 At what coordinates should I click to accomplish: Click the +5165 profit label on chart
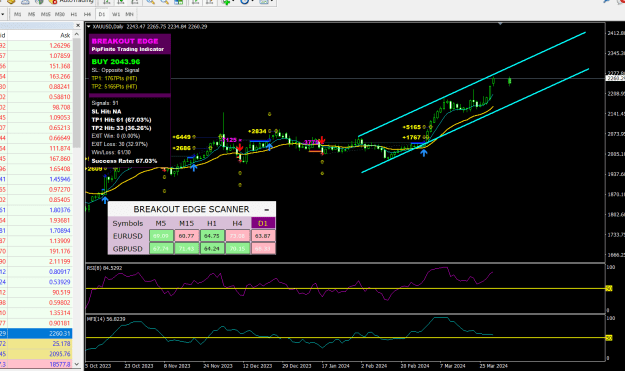(x=411, y=127)
